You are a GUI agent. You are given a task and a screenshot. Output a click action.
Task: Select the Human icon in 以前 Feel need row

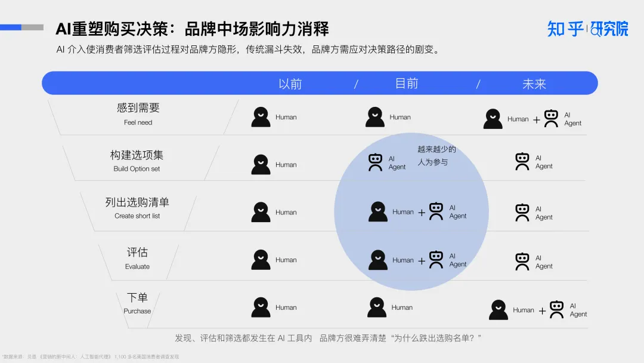coord(261,117)
